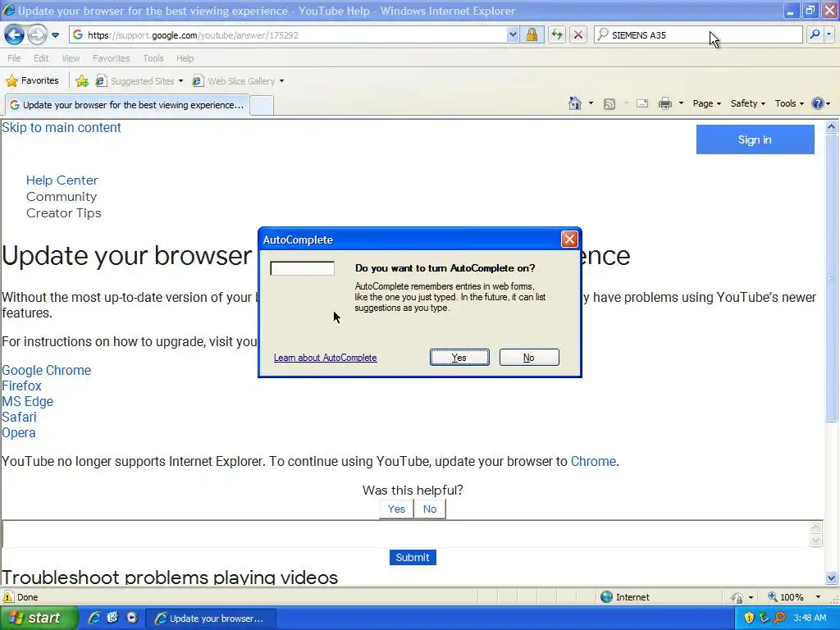Click the security shield tray icon
840x630 pixels.
click(x=749, y=618)
